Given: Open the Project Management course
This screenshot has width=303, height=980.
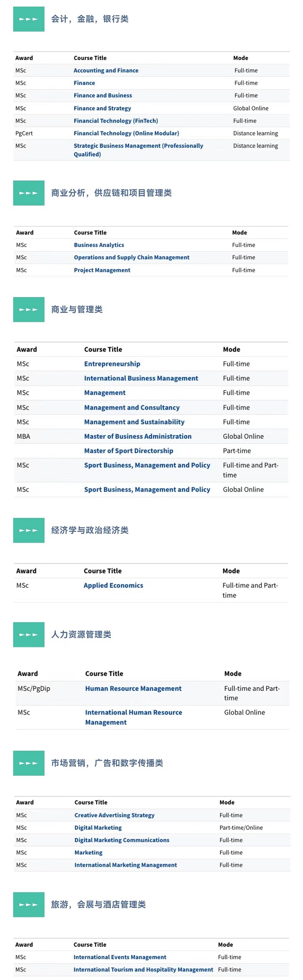Looking at the screenshot, I should [x=102, y=270].
